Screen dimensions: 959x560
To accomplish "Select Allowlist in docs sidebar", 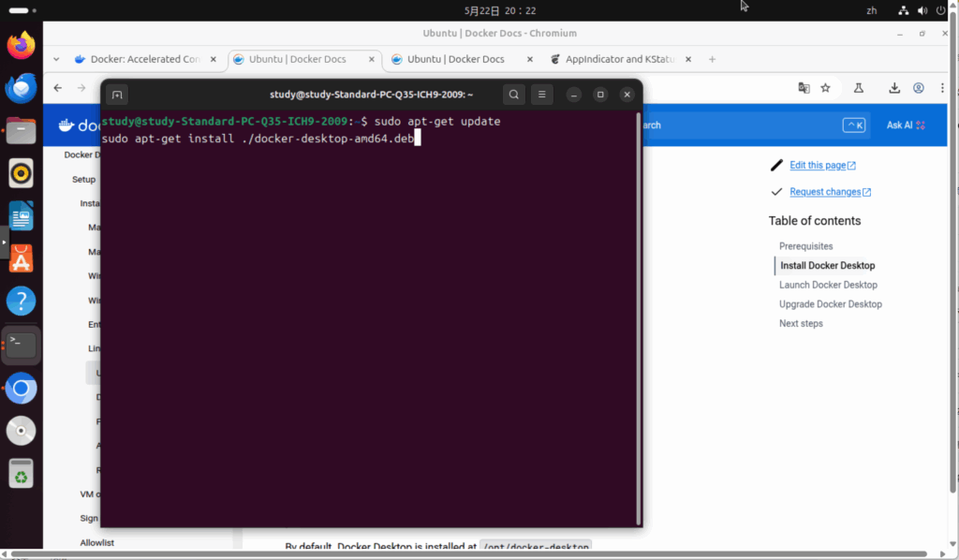I will click(96, 543).
